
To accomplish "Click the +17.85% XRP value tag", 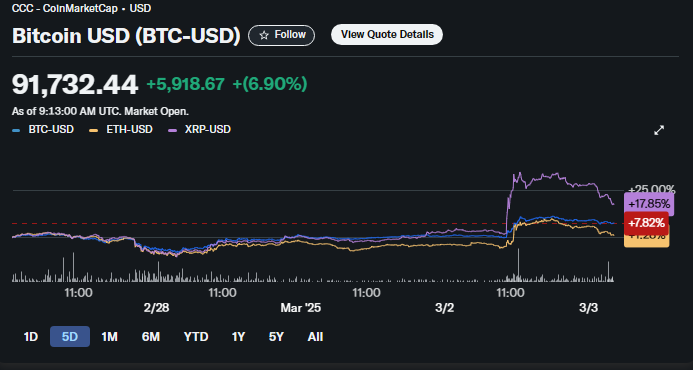I will [x=649, y=204].
